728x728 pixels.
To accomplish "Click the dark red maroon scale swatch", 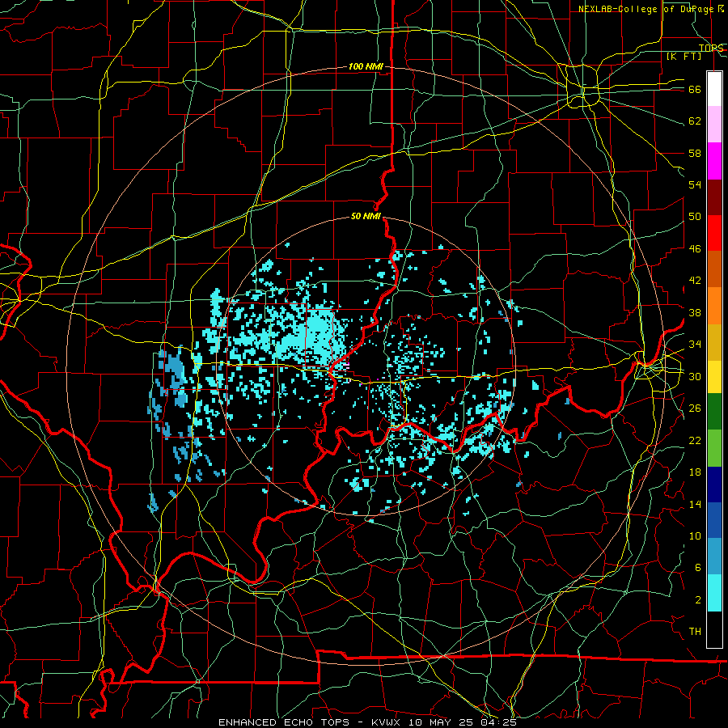I will coord(714,197).
